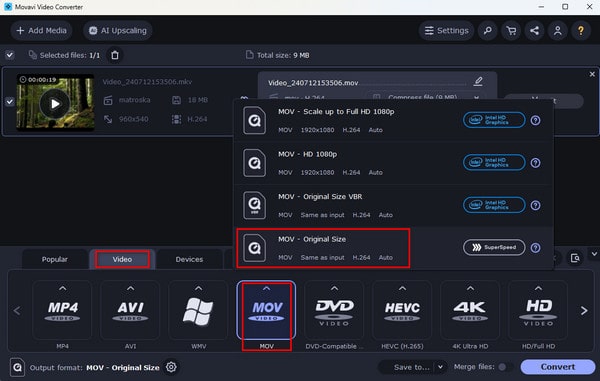600x381 pixels.
Task: Select MOV - Original Size preset
Action: point(393,248)
